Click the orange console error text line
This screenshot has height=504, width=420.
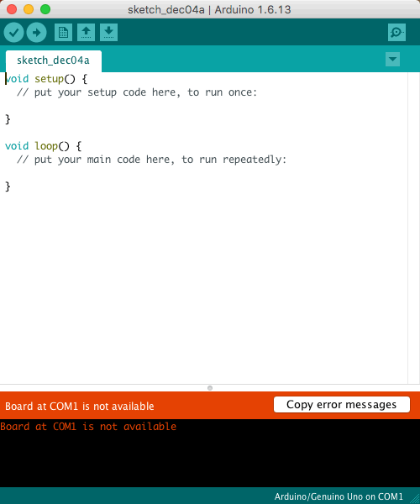coord(88,427)
